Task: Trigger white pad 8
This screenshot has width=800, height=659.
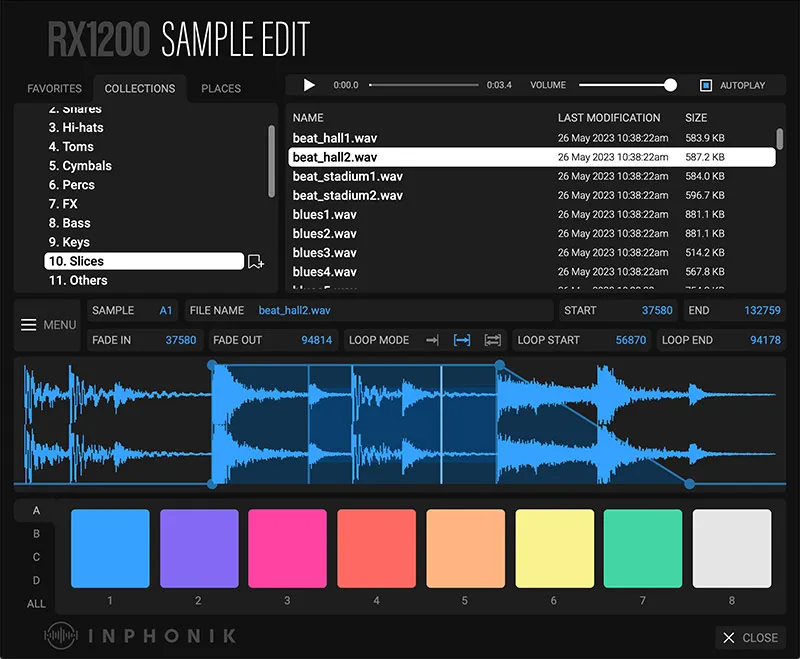Action: click(732, 548)
